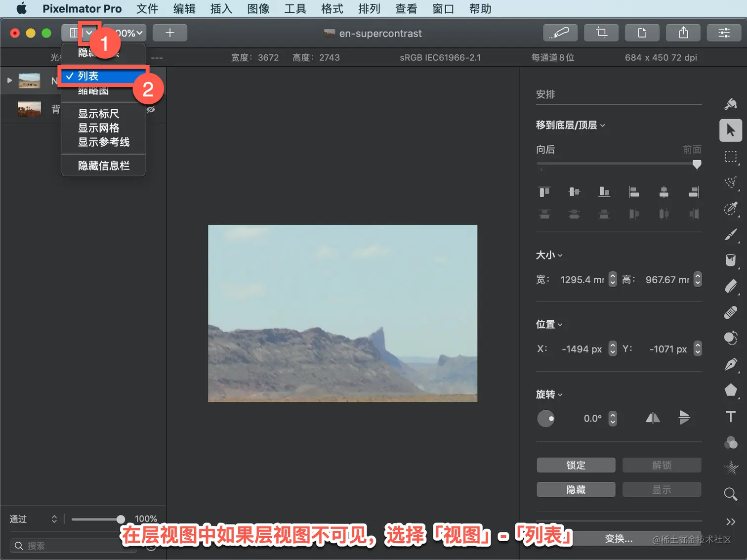Enable 显示网格 in the view menu

(x=103, y=128)
